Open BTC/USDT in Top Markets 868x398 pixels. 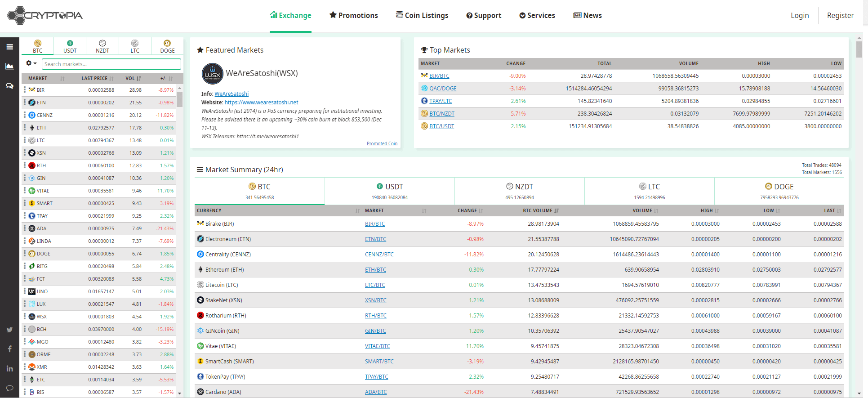pyautogui.click(x=441, y=126)
